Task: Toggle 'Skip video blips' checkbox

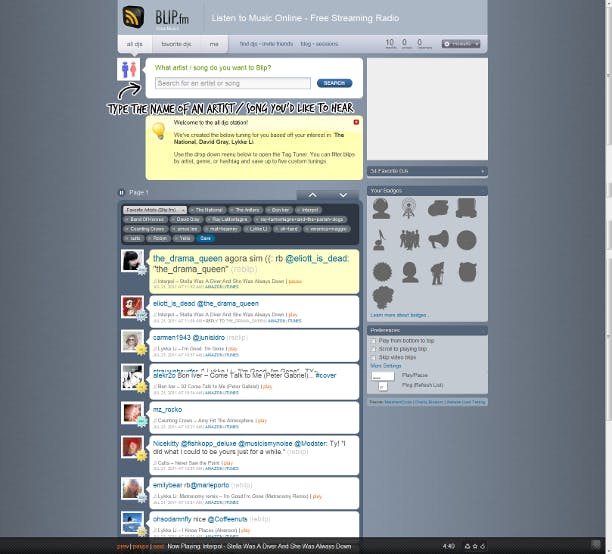Action: [x=373, y=358]
